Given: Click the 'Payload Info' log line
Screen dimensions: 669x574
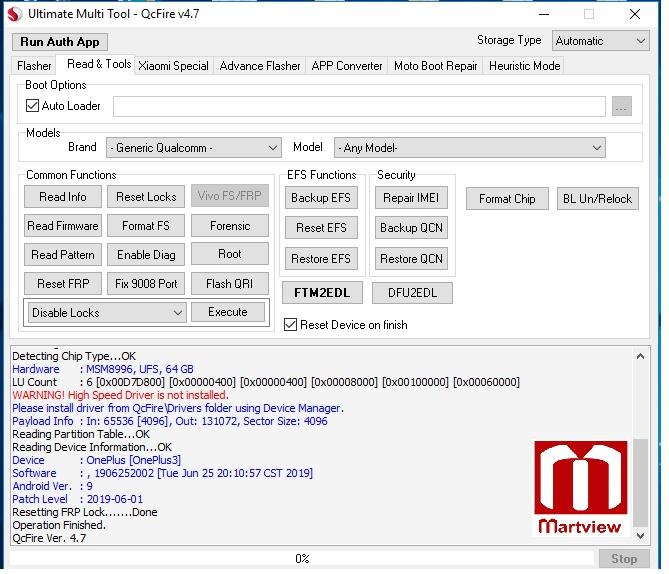Looking at the screenshot, I should 170,421.
